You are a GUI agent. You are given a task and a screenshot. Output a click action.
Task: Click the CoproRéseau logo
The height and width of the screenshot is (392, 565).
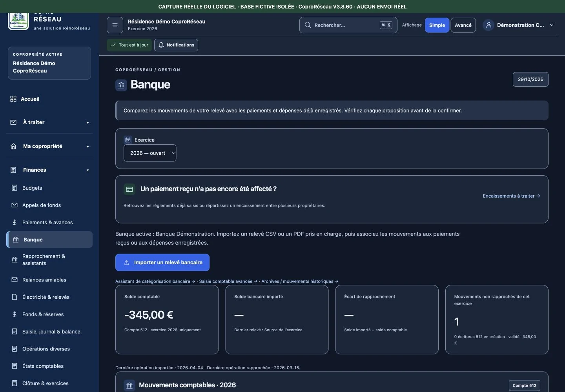pos(18,21)
